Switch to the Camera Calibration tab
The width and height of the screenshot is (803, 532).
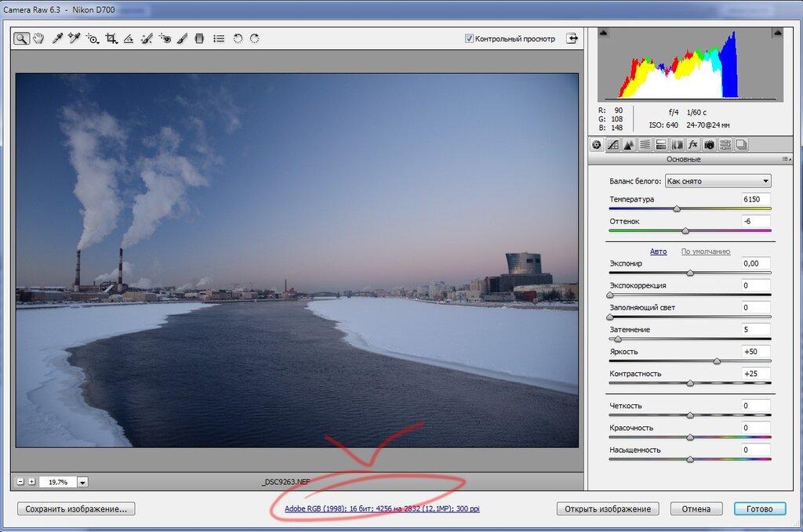[x=709, y=145]
